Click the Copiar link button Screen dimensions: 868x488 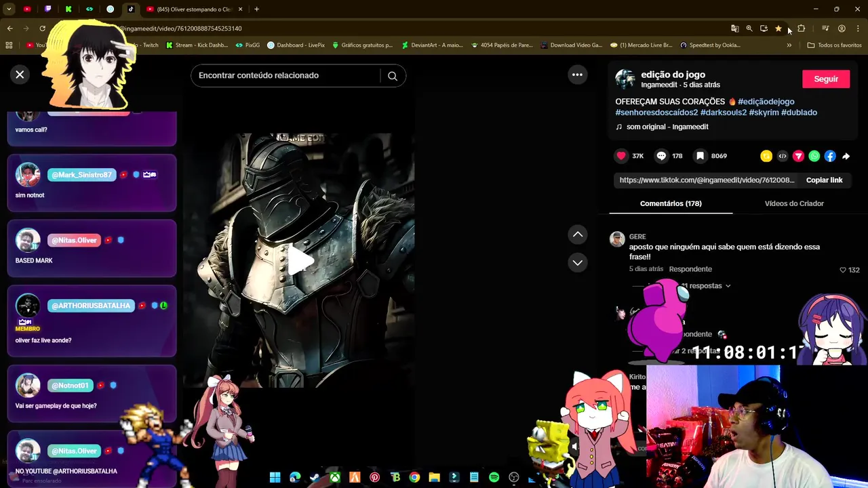(x=824, y=180)
